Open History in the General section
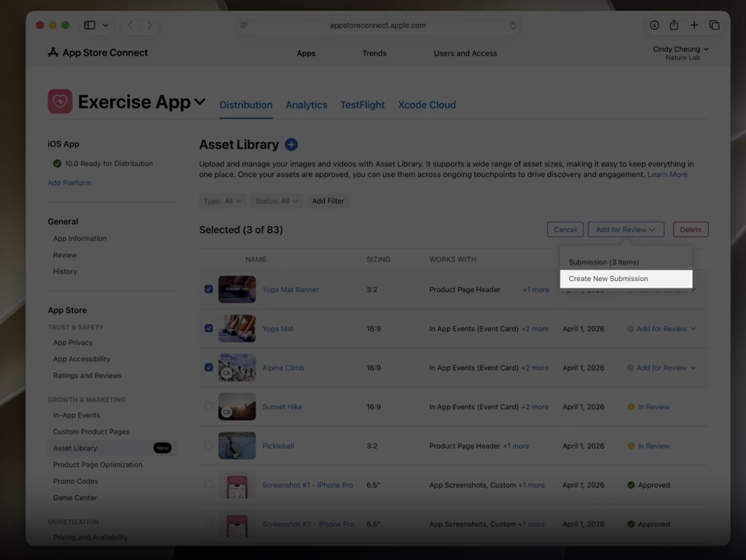The width and height of the screenshot is (746, 560). click(65, 272)
